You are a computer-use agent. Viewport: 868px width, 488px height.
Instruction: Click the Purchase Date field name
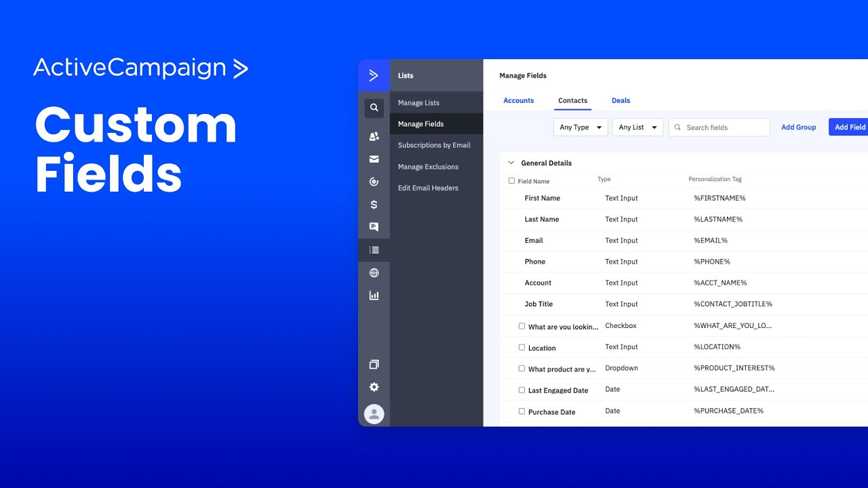[x=552, y=412]
